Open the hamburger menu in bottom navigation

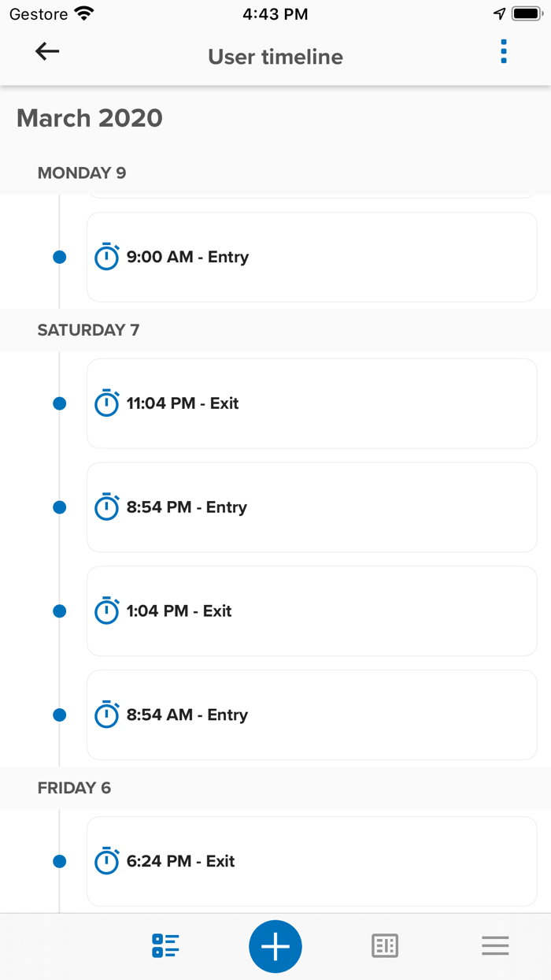pos(495,946)
